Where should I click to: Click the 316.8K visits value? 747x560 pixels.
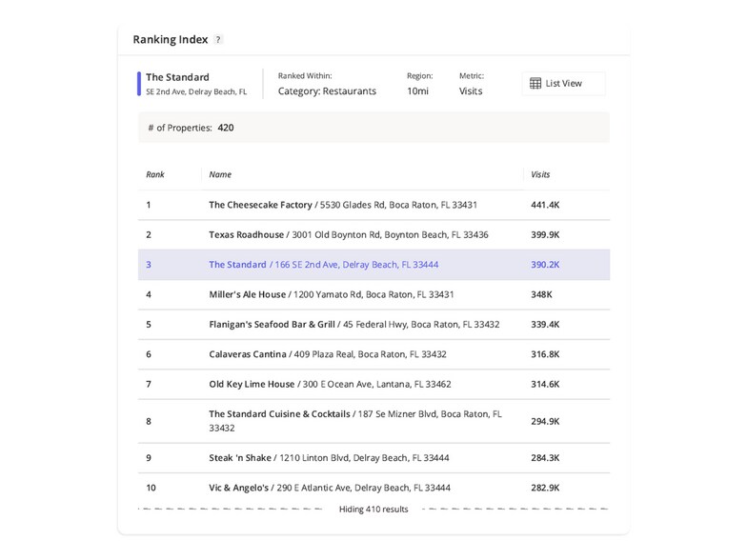[x=545, y=354]
